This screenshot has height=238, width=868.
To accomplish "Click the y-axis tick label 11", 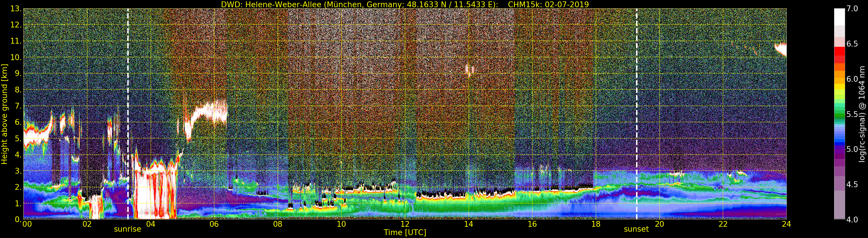I will point(16,41).
